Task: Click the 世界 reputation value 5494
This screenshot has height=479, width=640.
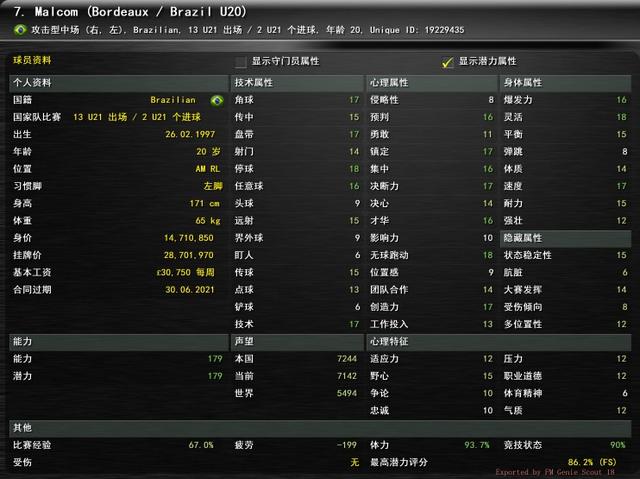Action: point(347,393)
